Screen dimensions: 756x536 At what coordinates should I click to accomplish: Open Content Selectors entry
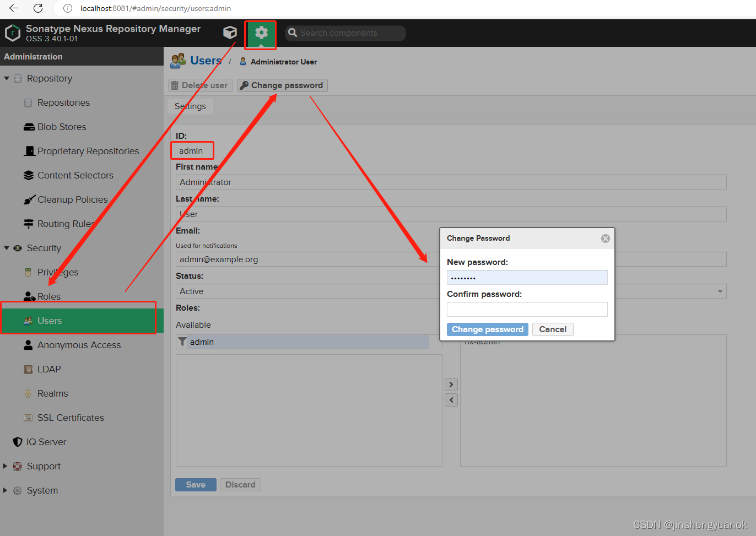[x=75, y=175]
